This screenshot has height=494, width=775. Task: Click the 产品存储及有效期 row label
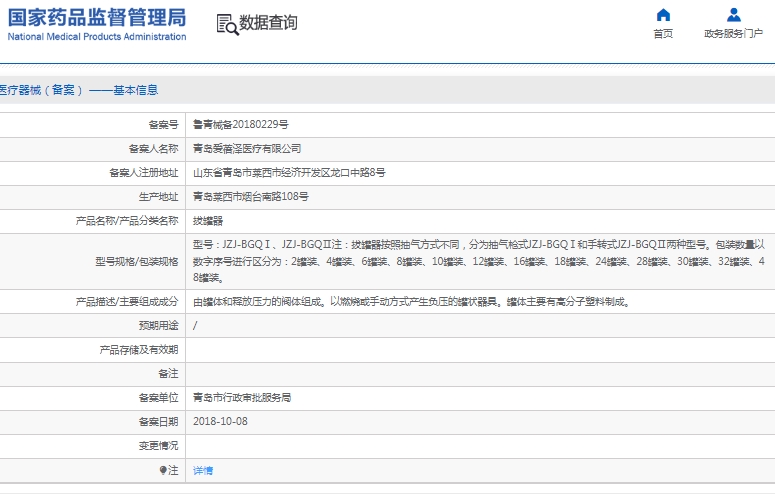point(138,350)
